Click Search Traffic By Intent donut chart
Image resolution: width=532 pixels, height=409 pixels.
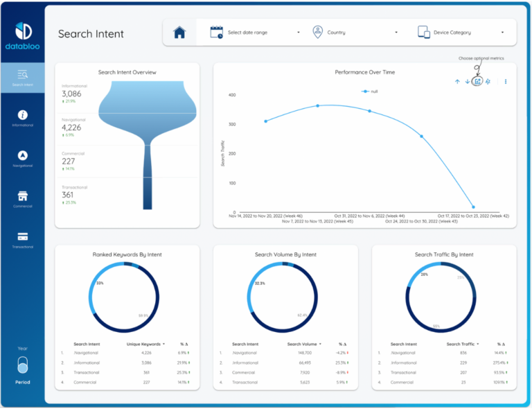(x=441, y=297)
